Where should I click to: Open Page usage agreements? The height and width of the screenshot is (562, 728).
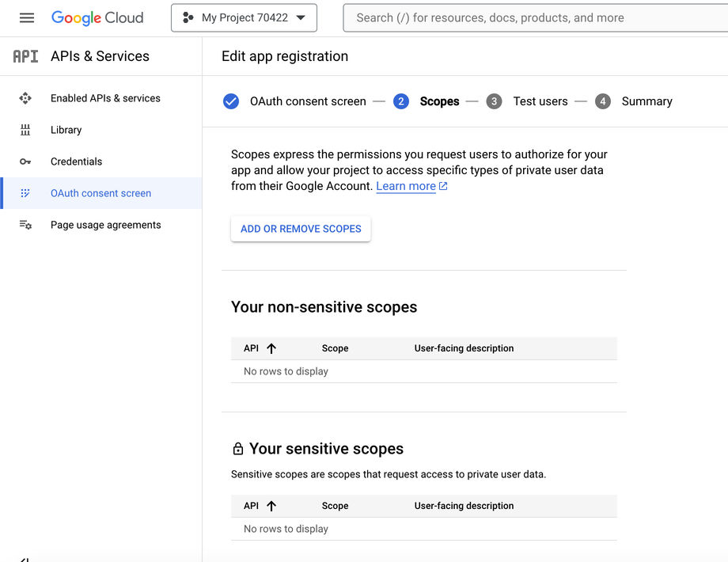tap(105, 225)
